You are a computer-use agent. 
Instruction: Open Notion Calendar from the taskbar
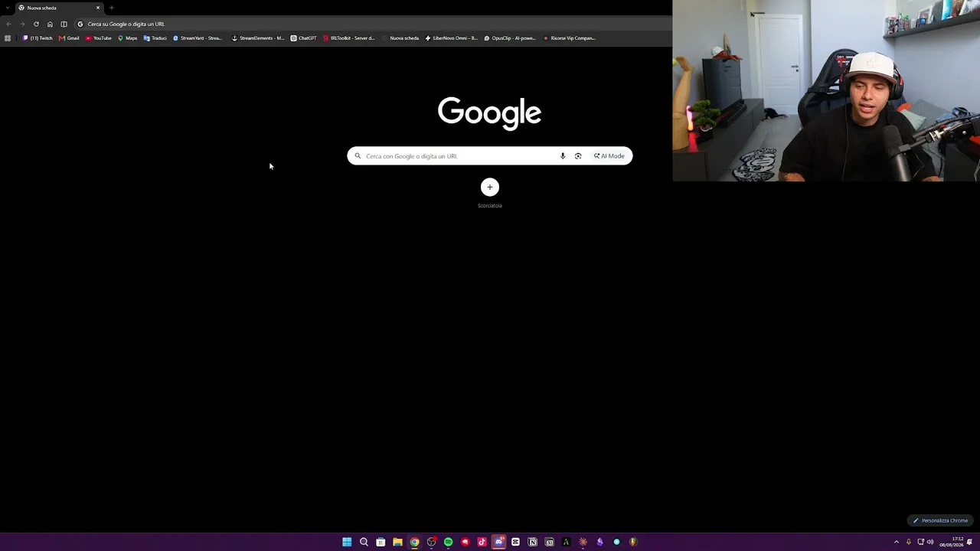pos(549,542)
